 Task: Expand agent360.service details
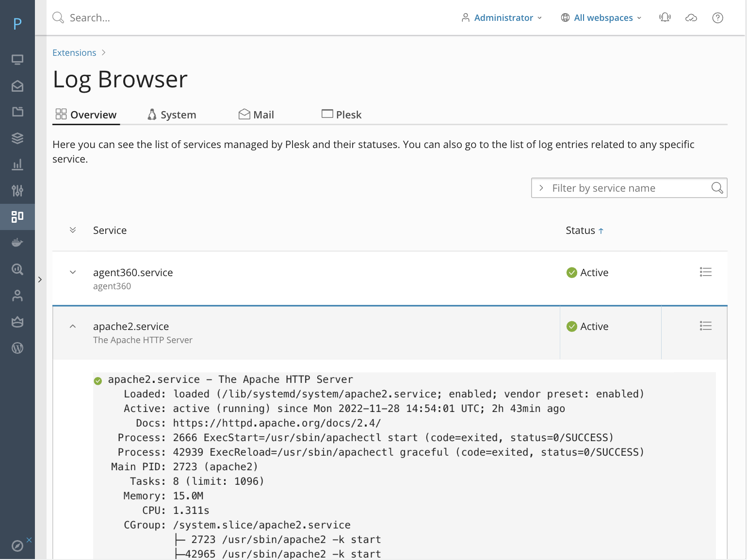click(x=73, y=272)
